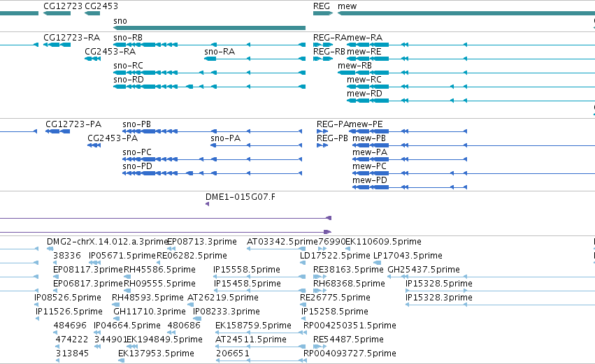Click the sno gene bar
This screenshot has width=595, height=364.
[x=210, y=28]
